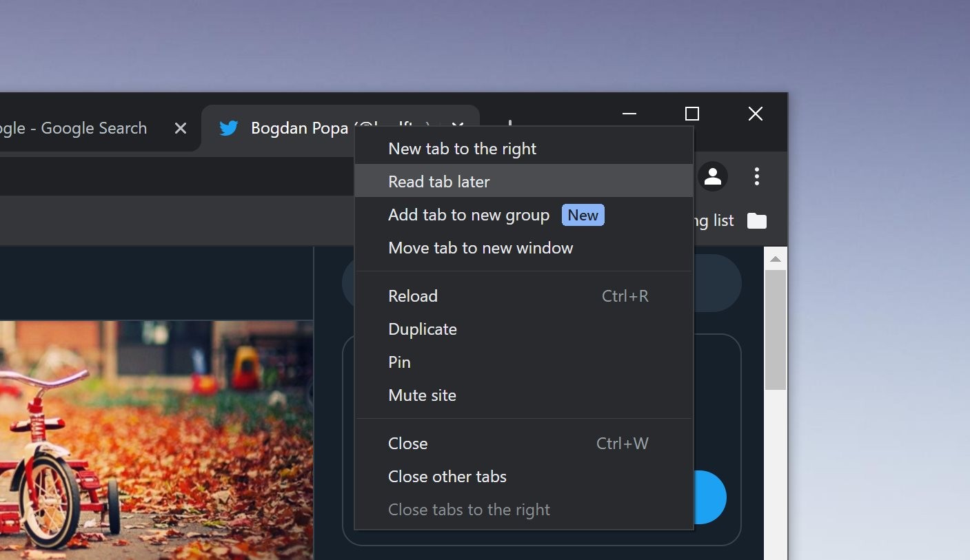Image resolution: width=970 pixels, height=560 pixels.
Task: Close the Bogdan Popa tab with its X
Action: pos(457,127)
